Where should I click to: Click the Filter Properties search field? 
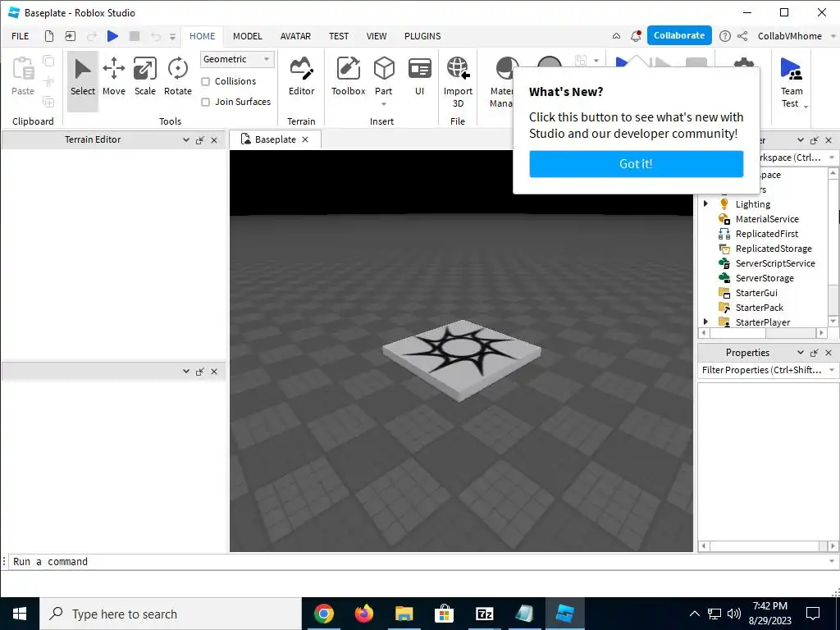click(x=762, y=370)
